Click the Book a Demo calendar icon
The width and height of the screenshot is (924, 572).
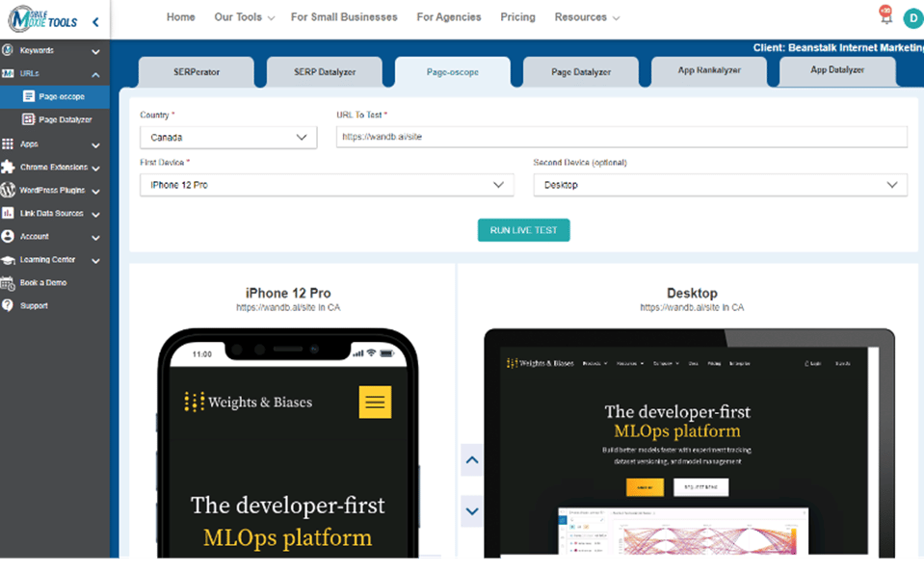pyautogui.click(x=9, y=283)
